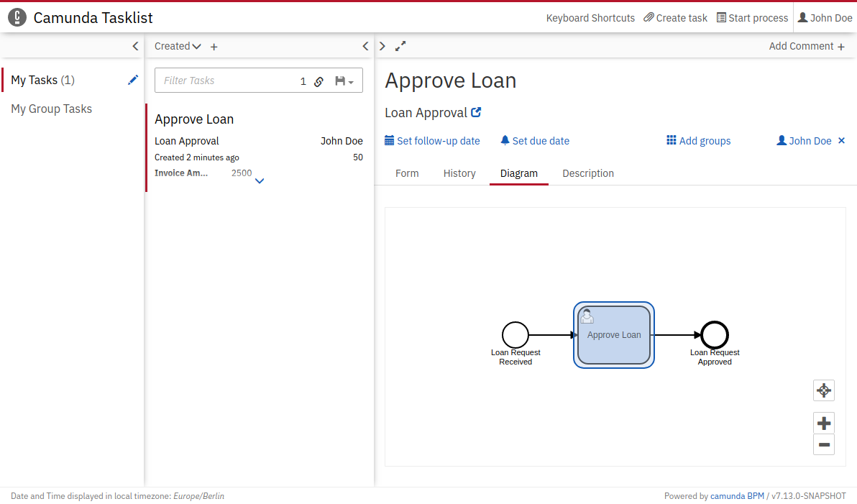Select the My Group Tasks filter
Image resolution: width=857 pixels, height=504 pixels.
pyautogui.click(x=52, y=109)
